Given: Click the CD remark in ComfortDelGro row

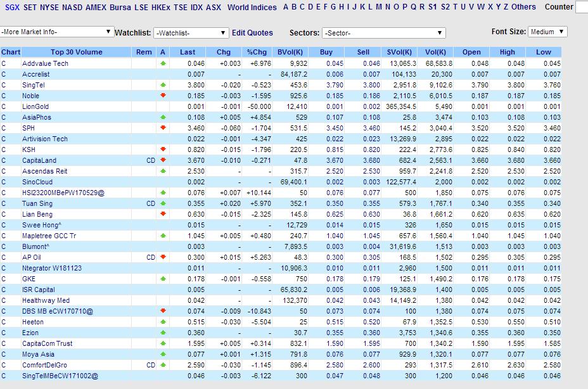Looking at the screenshot, I should pos(150,365).
